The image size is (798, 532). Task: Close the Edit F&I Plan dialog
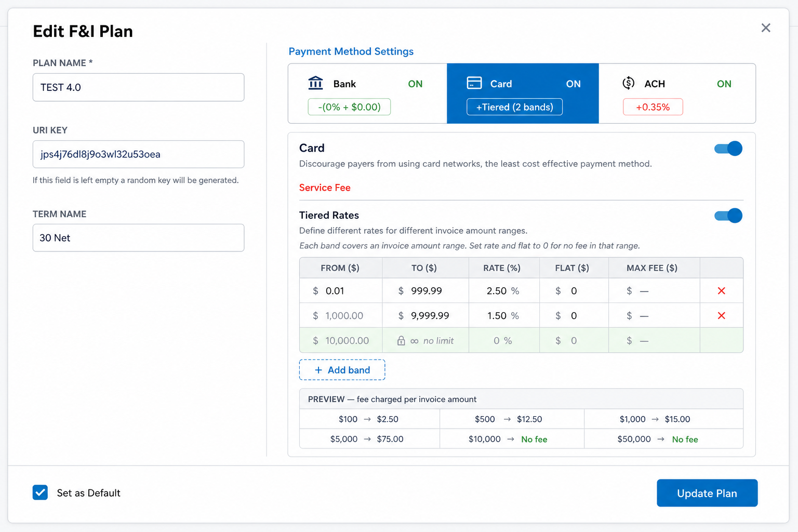coord(766,28)
